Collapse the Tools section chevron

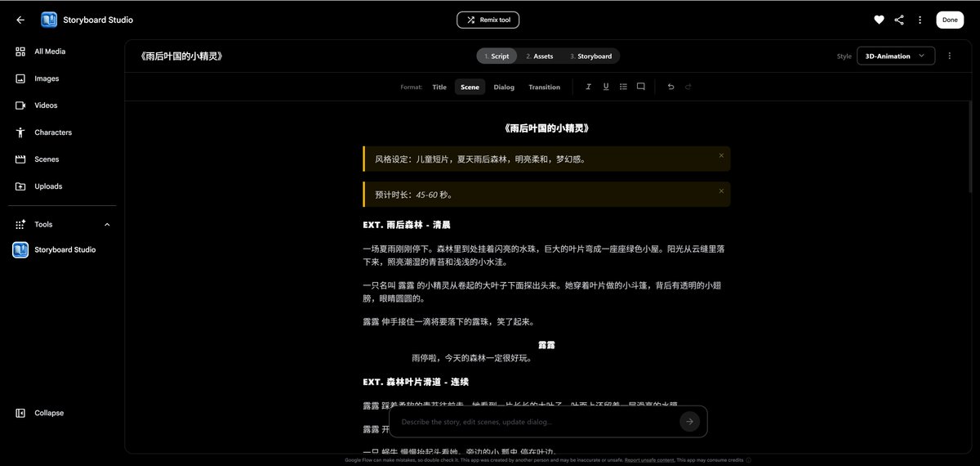tap(107, 224)
